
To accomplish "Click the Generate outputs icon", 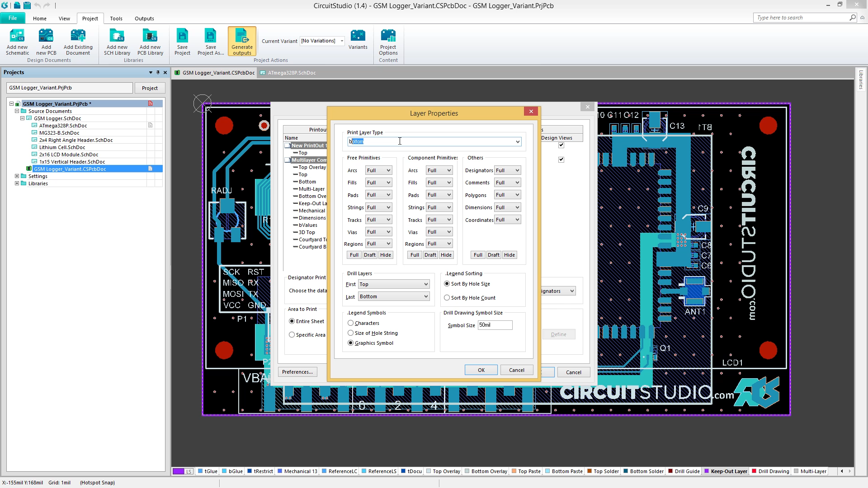I will (241, 41).
